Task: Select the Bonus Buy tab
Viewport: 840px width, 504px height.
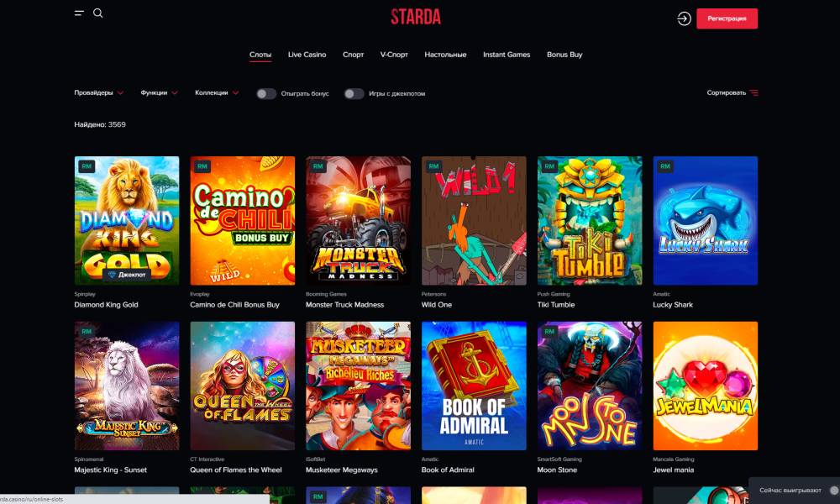Action: click(564, 55)
